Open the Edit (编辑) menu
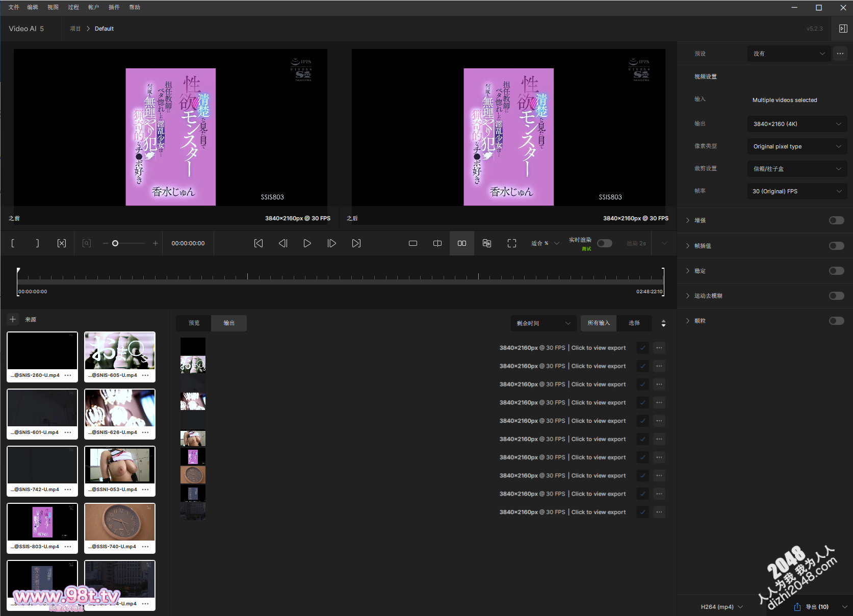 pyautogui.click(x=33, y=7)
